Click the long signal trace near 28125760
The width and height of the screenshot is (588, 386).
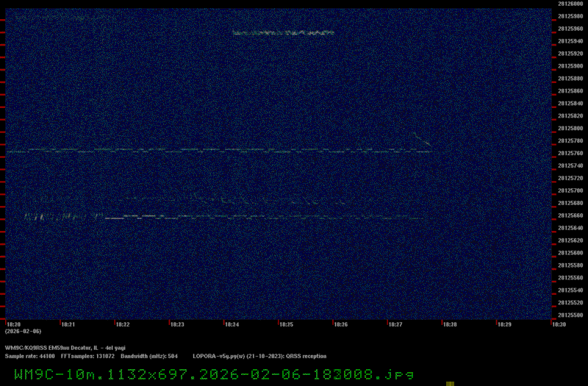click(x=219, y=151)
